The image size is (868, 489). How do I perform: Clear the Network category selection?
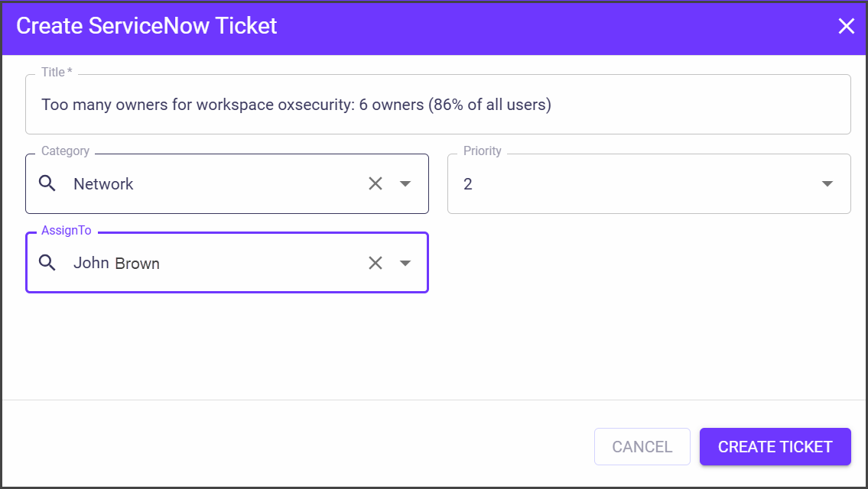tap(375, 183)
